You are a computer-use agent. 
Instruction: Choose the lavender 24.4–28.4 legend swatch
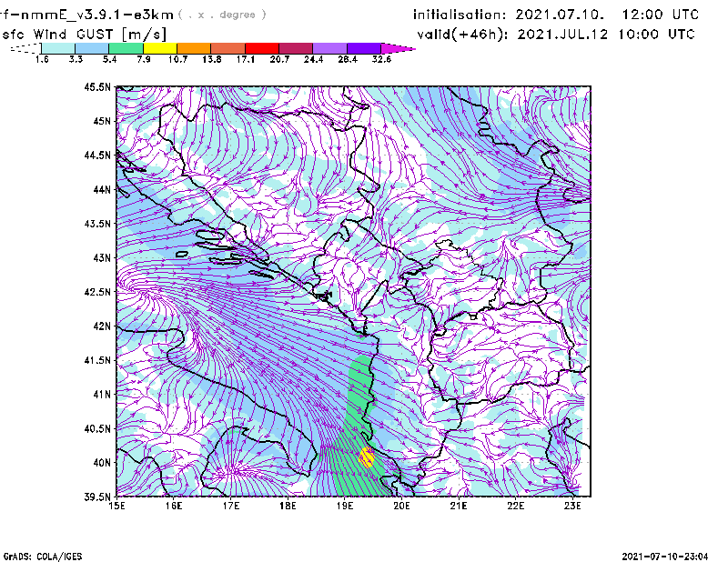point(330,48)
